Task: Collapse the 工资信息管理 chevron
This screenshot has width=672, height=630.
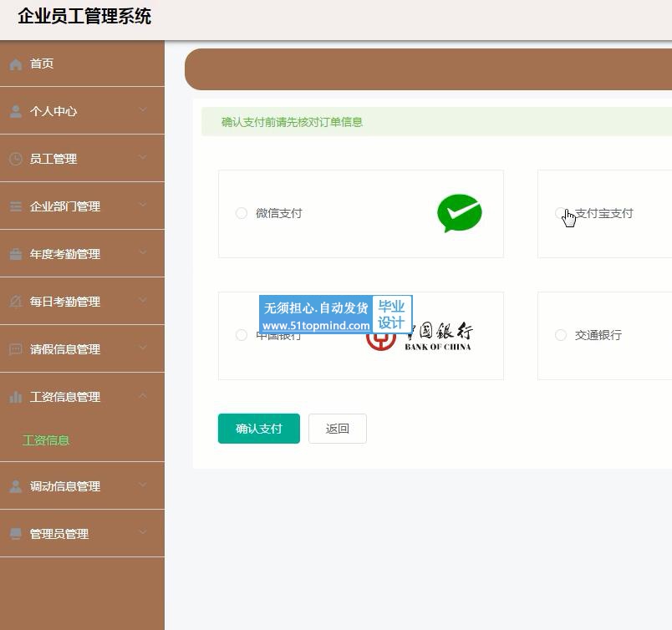Action: (143, 395)
